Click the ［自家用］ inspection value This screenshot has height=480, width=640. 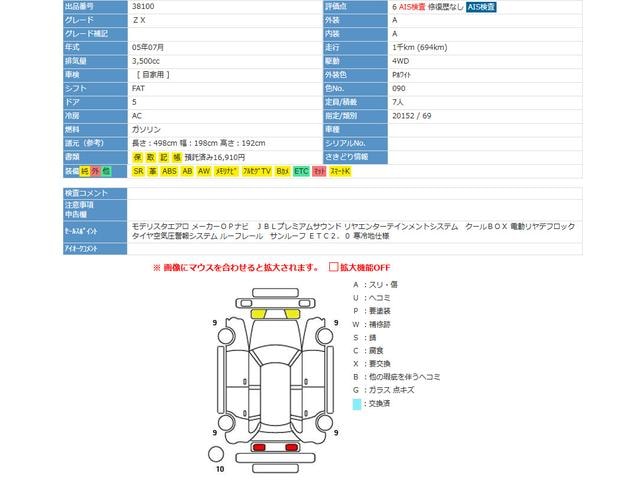153,75
